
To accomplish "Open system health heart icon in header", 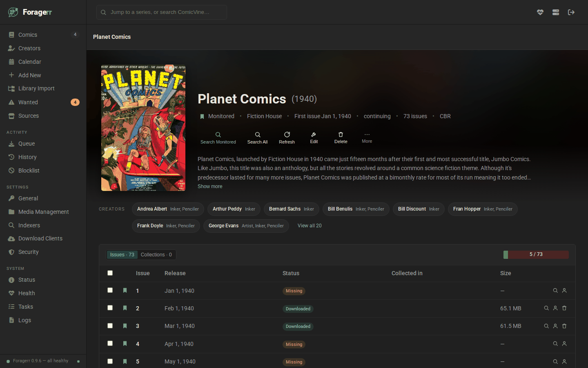I will (x=540, y=12).
